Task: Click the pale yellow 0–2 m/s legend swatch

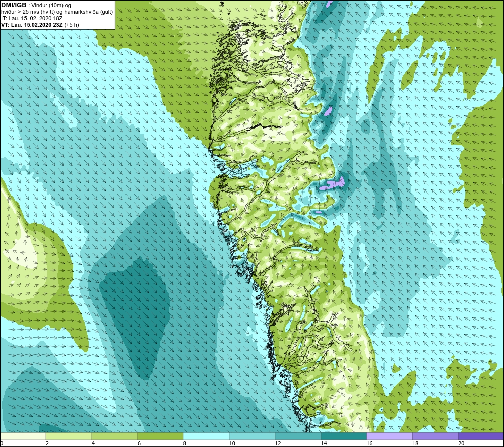Action: point(23,436)
